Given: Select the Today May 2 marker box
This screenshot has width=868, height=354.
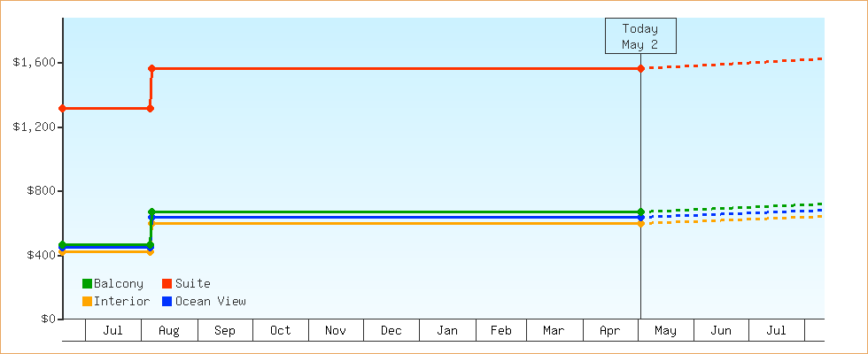Looking at the screenshot, I should point(640,36).
